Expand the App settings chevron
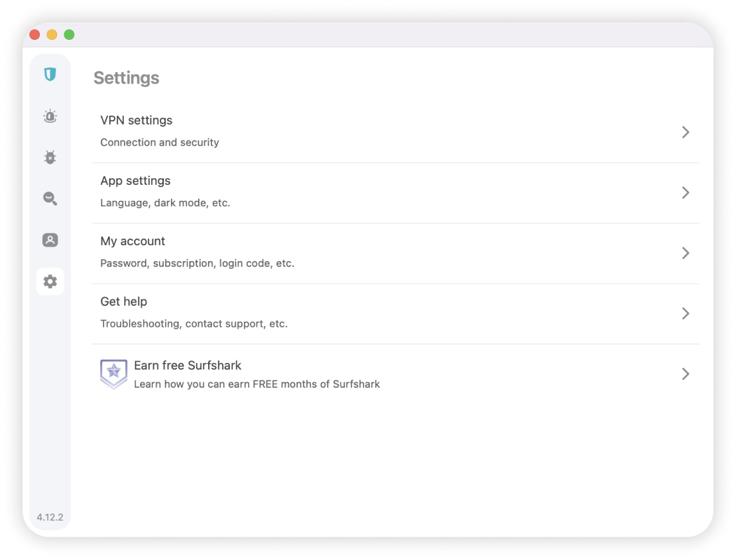Screen dimensions: 736x560 686,193
